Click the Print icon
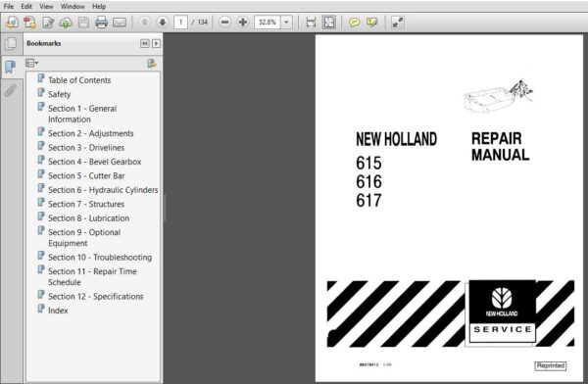 point(101,23)
